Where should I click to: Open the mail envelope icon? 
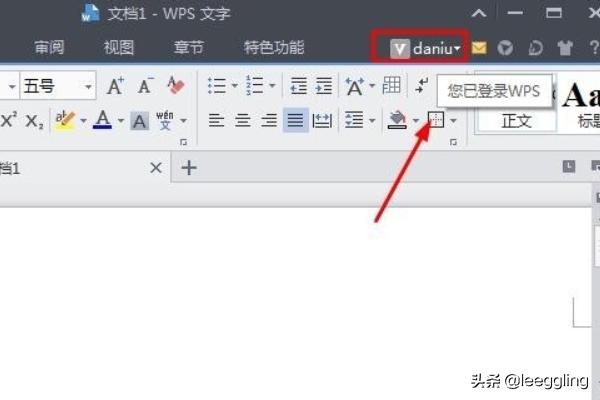479,48
